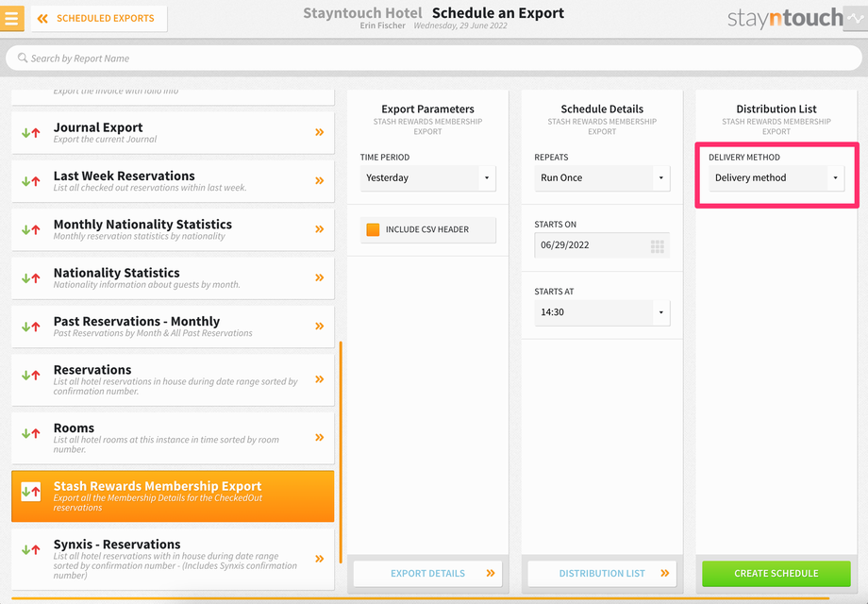Open Synxis - Reservations double chevron
The image size is (868, 604).
(x=320, y=559)
